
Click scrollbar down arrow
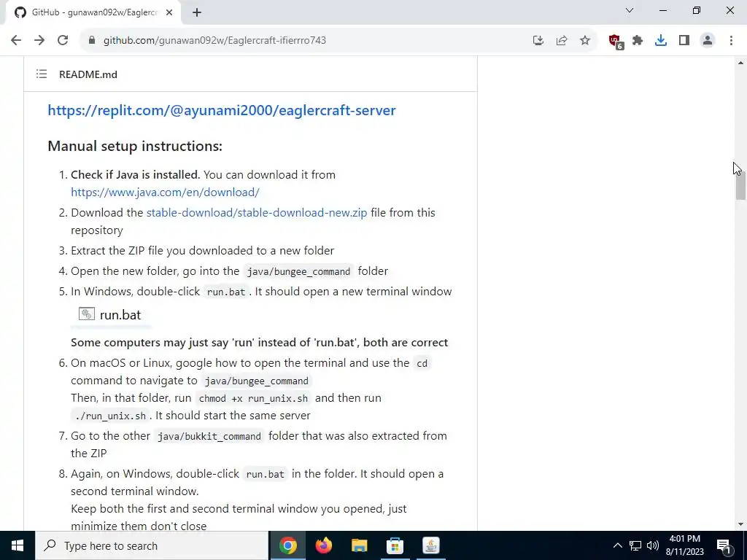(740, 524)
